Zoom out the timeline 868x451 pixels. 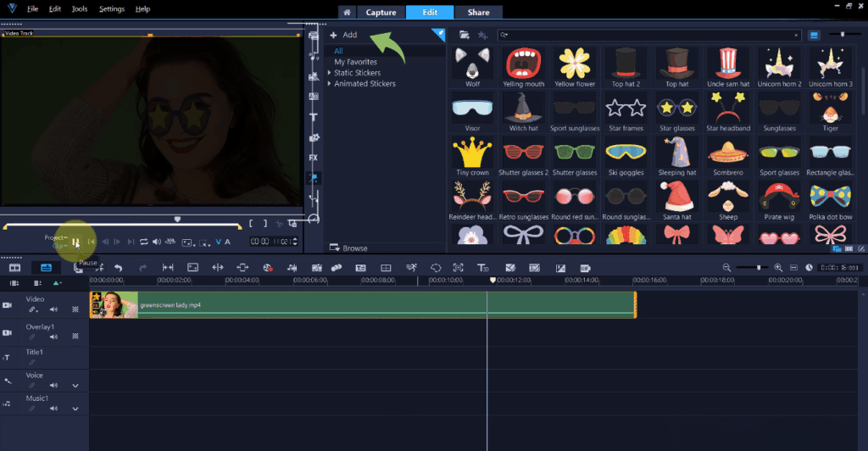tap(726, 267)
